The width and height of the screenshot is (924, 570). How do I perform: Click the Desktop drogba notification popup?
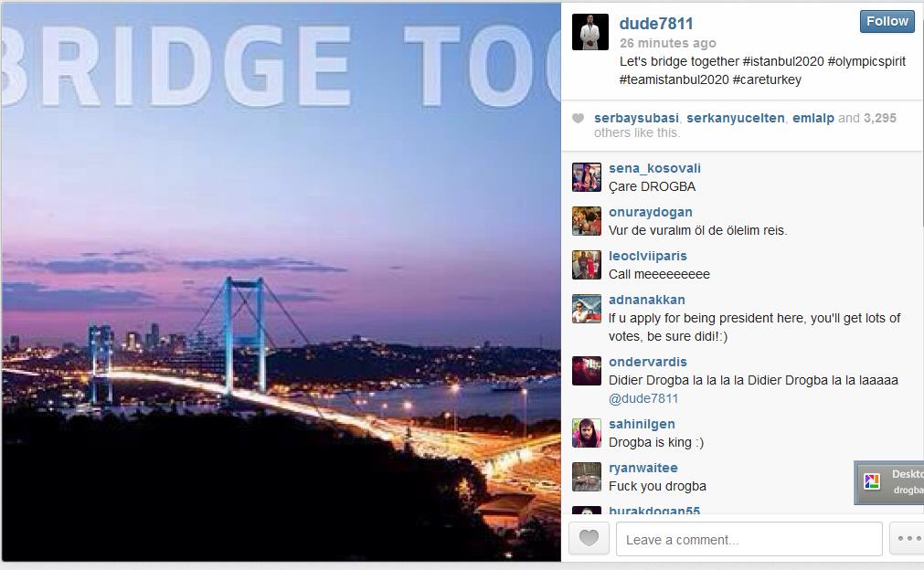pos(889,482)
